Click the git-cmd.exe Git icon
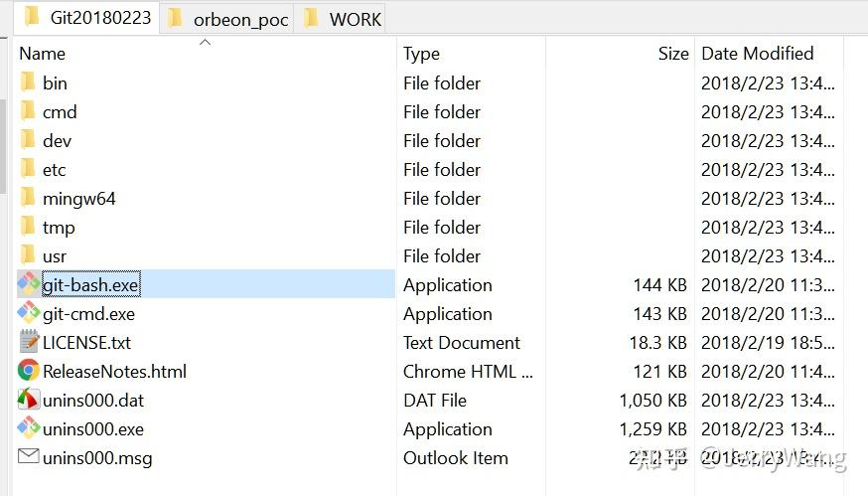This screenshot has height=496, width=868. point(28,312)
